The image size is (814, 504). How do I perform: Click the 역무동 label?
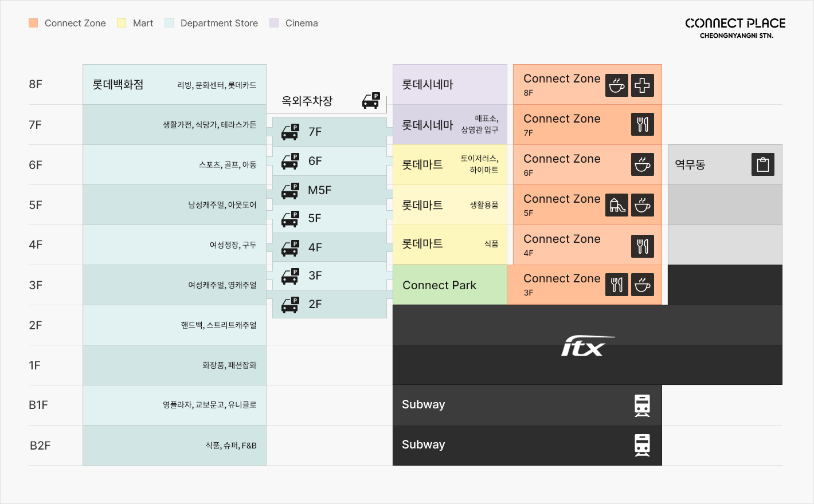point(690,164)
